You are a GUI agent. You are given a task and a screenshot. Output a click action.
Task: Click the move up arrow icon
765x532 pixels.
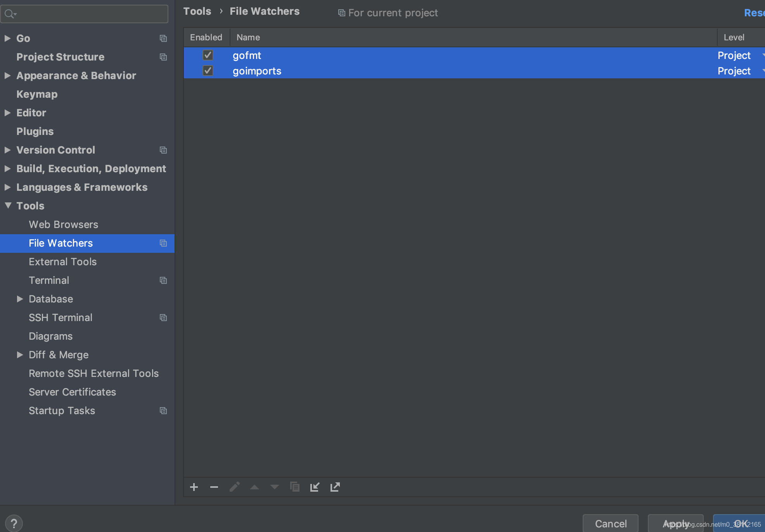(254, 487)
